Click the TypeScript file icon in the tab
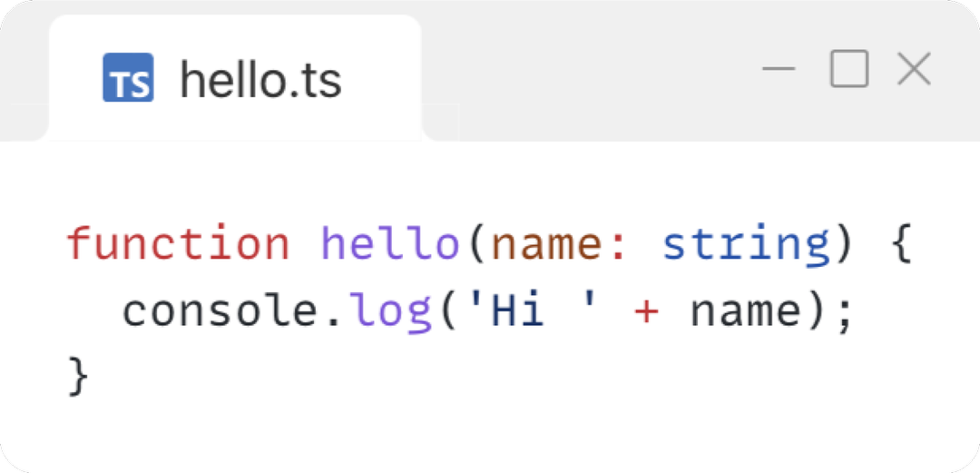 click(128, 78)
